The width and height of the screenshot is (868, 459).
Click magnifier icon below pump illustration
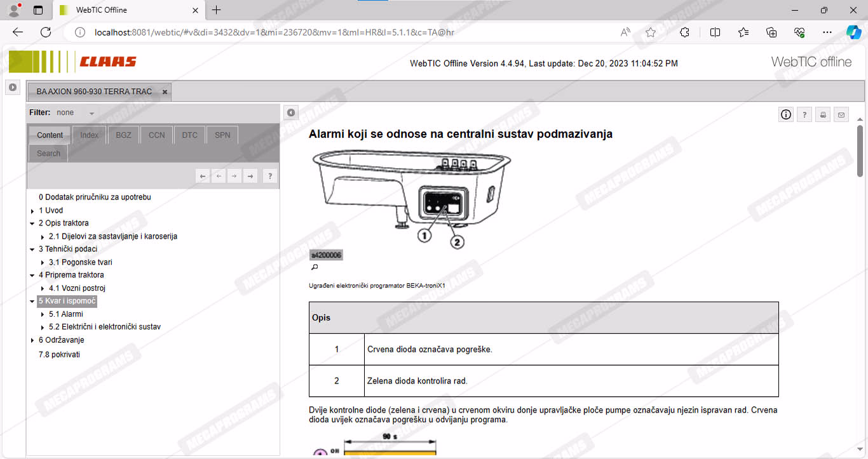point(314,267)
